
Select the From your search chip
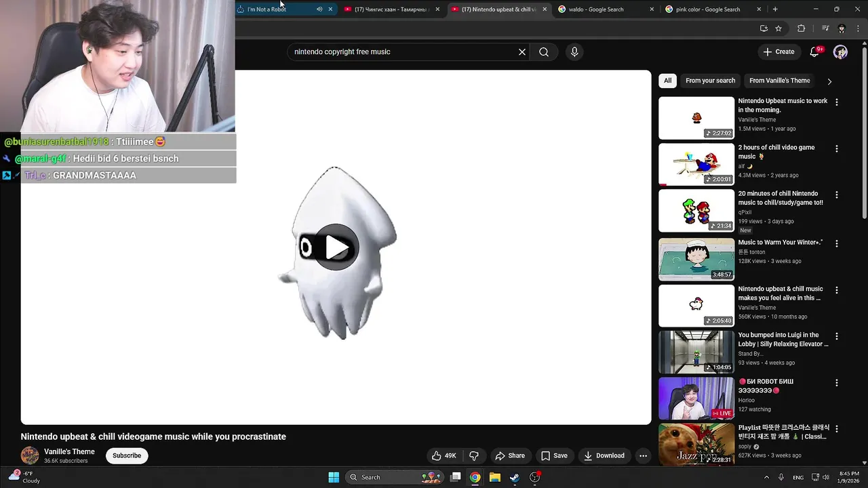coord(710,81)
